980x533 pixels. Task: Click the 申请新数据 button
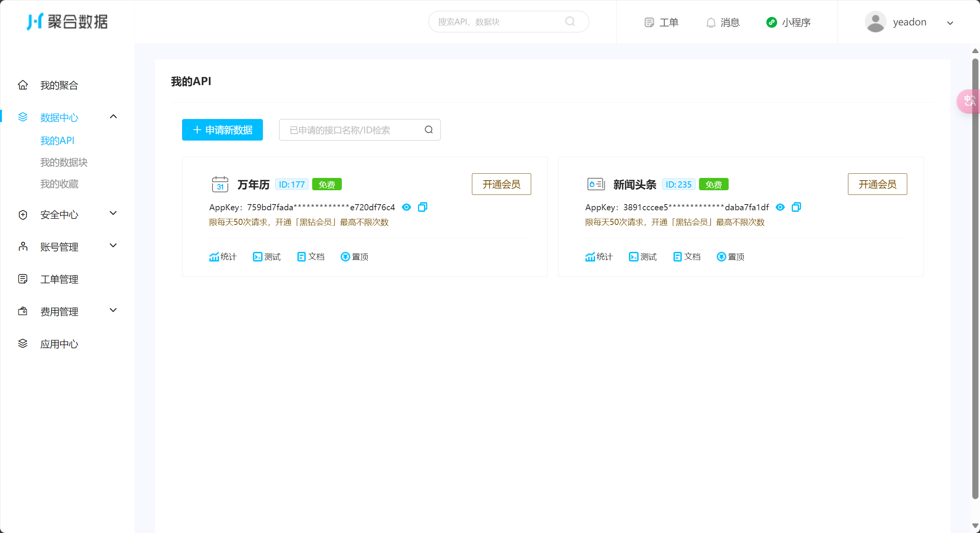[x=222, y=130]
